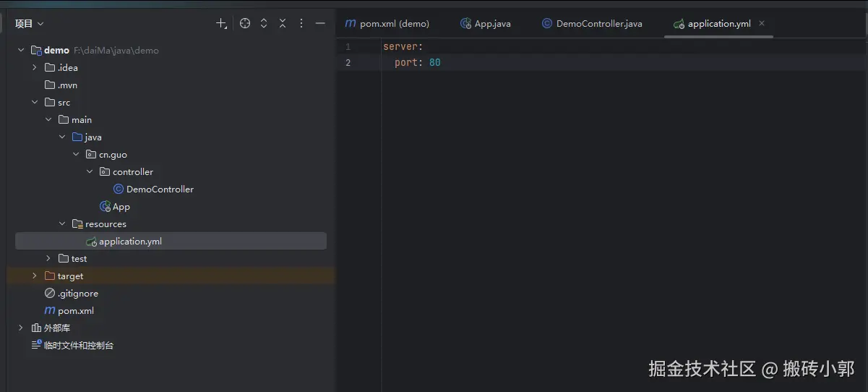
Task: Switch to the pom.xml (demo) tab
Action: point(387,24)
